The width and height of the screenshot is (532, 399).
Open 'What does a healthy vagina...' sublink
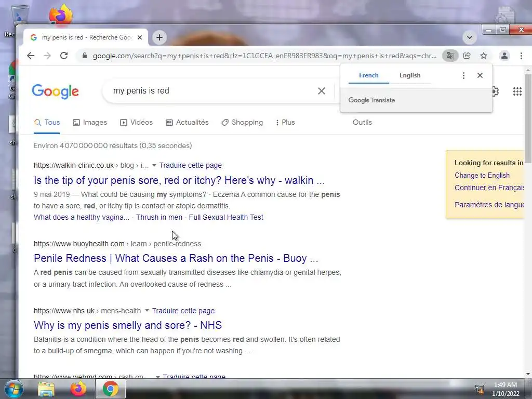pyautogui.click(x=82, y=217)
